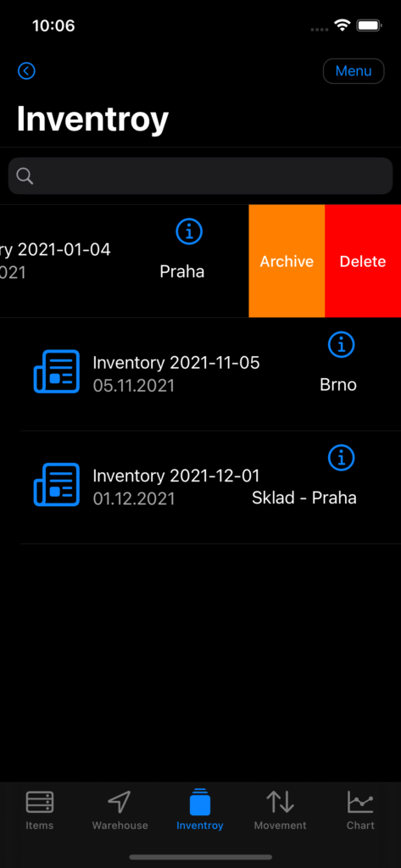Image resolution: width=401 pixels, height=868 pixels.
Task: Delete the swiped inventory row
Action: coord(363,261)
